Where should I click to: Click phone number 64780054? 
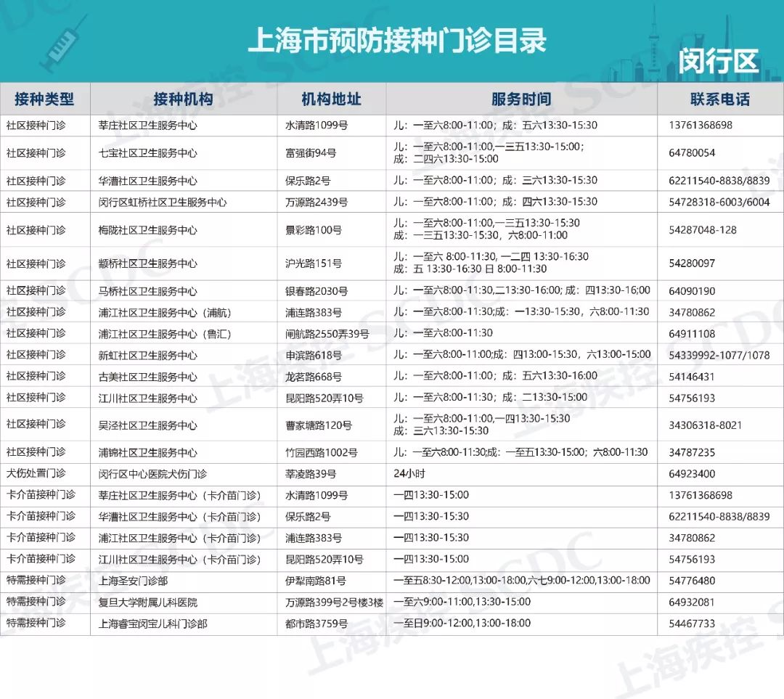(x=692, y=153)
